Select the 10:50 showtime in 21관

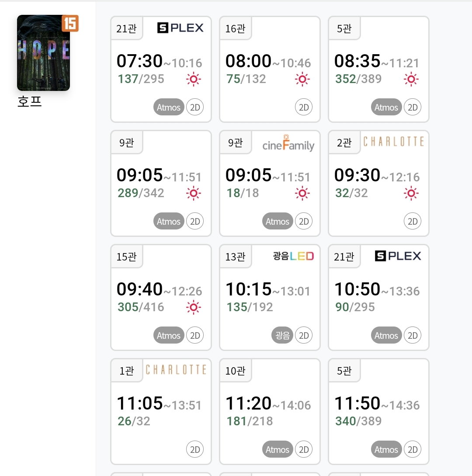click(x=378, y=298)
